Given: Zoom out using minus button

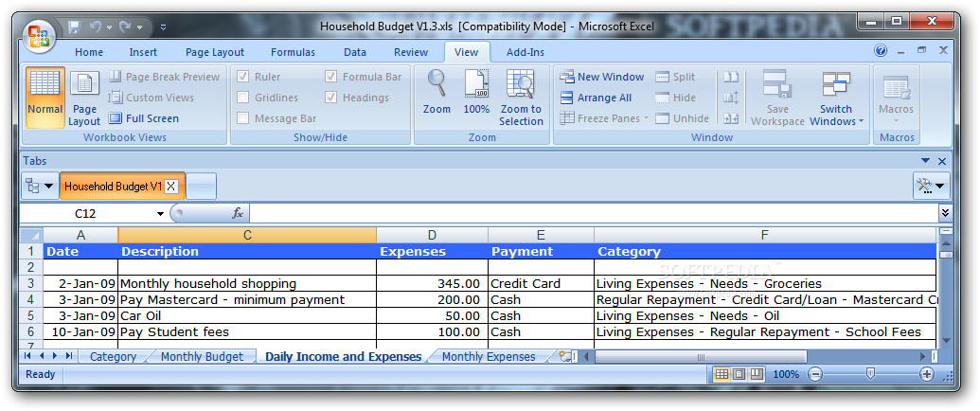Looking at the screenshot, I should tap(814, 374).
